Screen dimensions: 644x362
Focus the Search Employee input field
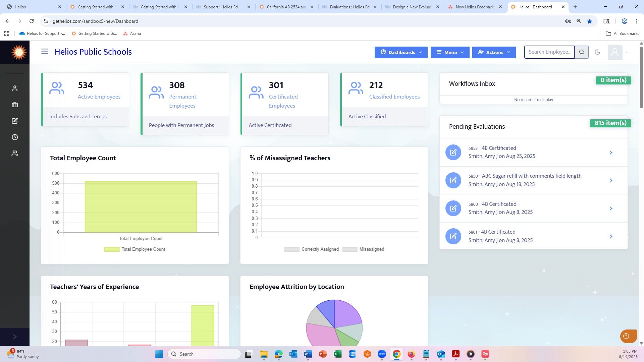(x=549, y=52)
